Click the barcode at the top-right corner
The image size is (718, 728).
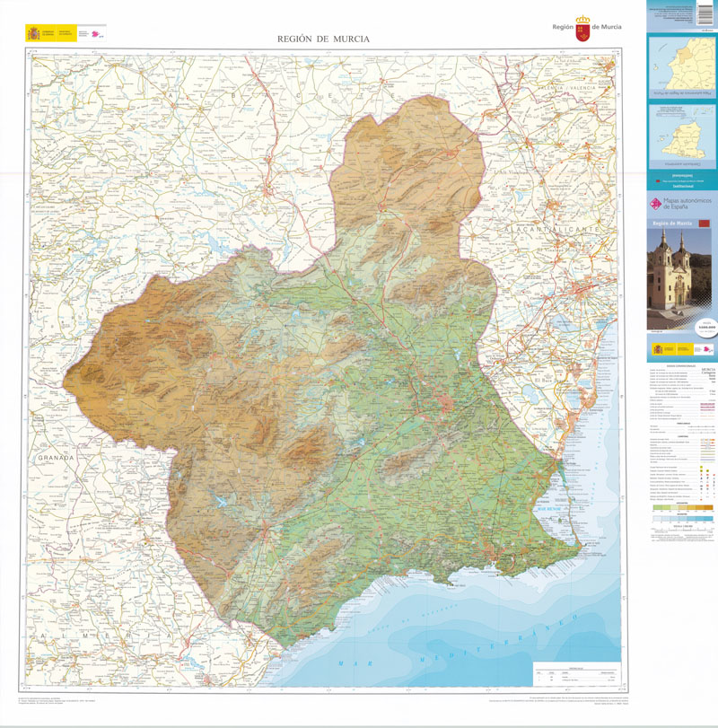click(x=705, y=13)
